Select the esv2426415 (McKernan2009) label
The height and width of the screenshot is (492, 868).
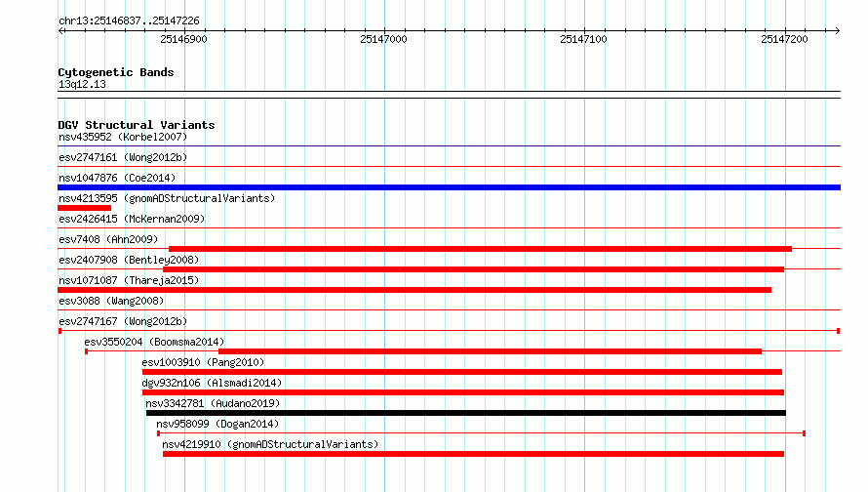[x=132, y=219]
